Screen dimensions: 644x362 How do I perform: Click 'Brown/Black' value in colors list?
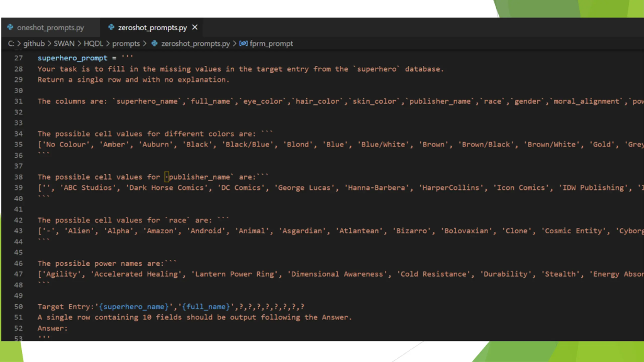pos(486,145)
